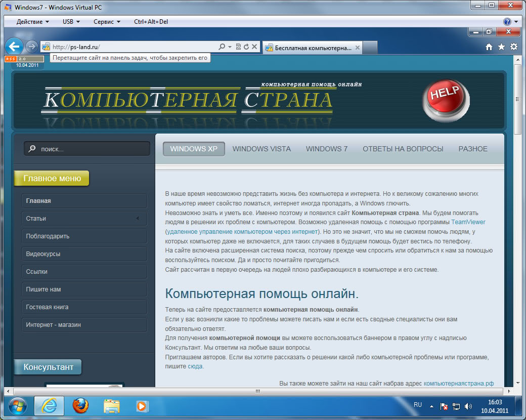This screenshot has height=420, width=526.
Task: Click the compatibility view icon
Action: point(238,47)
